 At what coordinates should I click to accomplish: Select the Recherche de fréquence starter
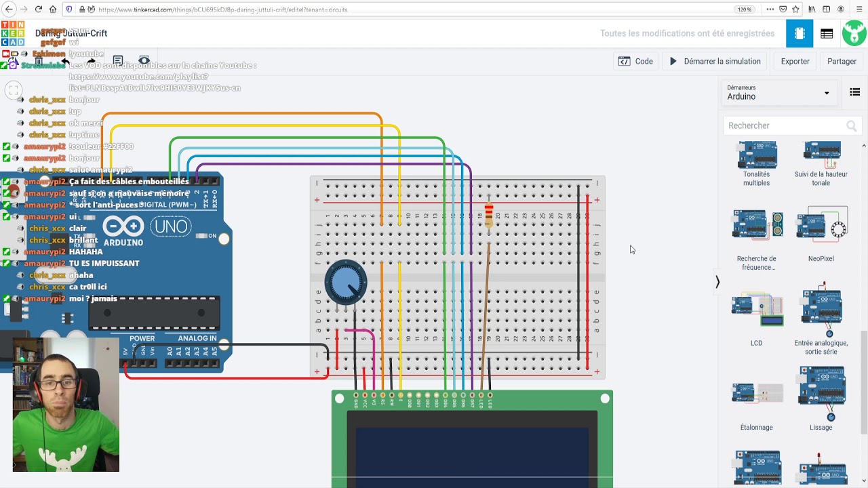click(757, 239)
